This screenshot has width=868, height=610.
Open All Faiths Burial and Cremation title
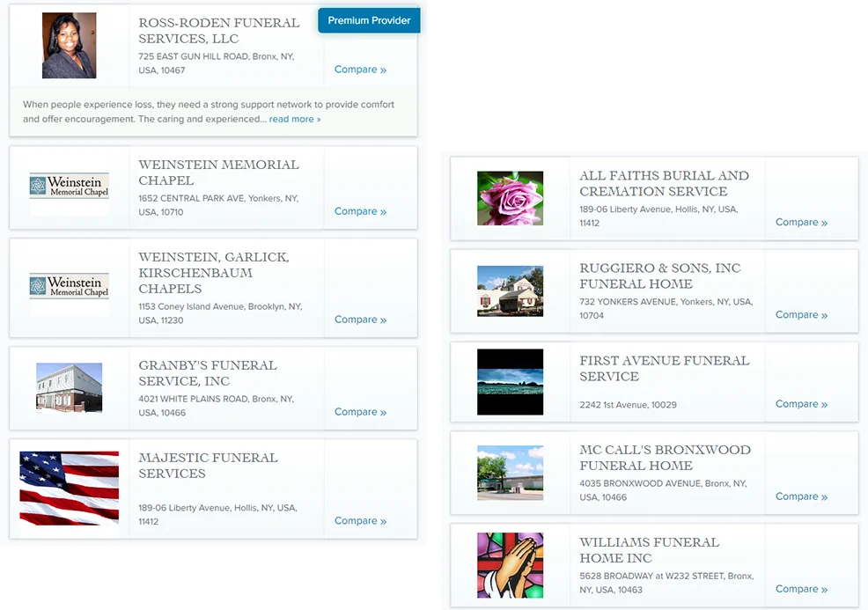pyautogui.click(x=665, y=183)
